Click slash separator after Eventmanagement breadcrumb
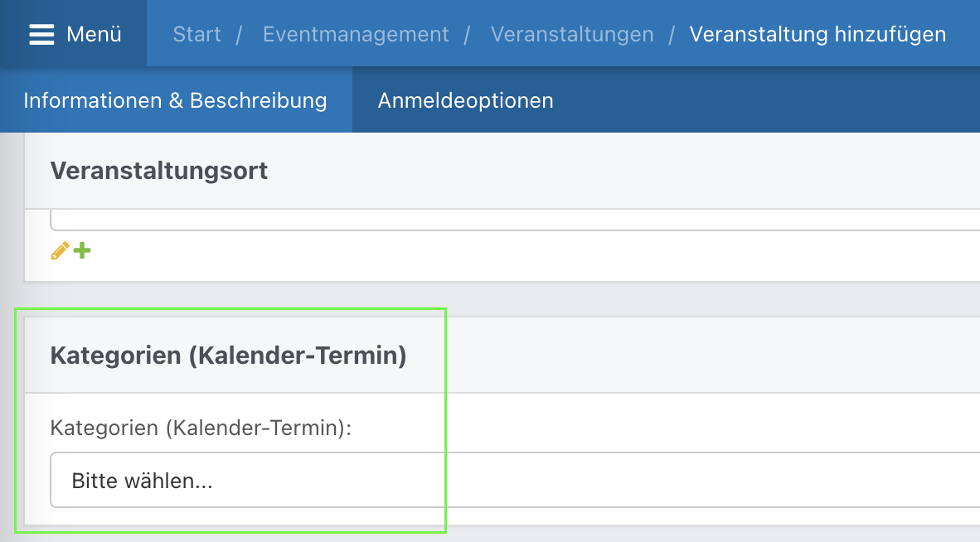The image size is (980, 542). [468, 34]
